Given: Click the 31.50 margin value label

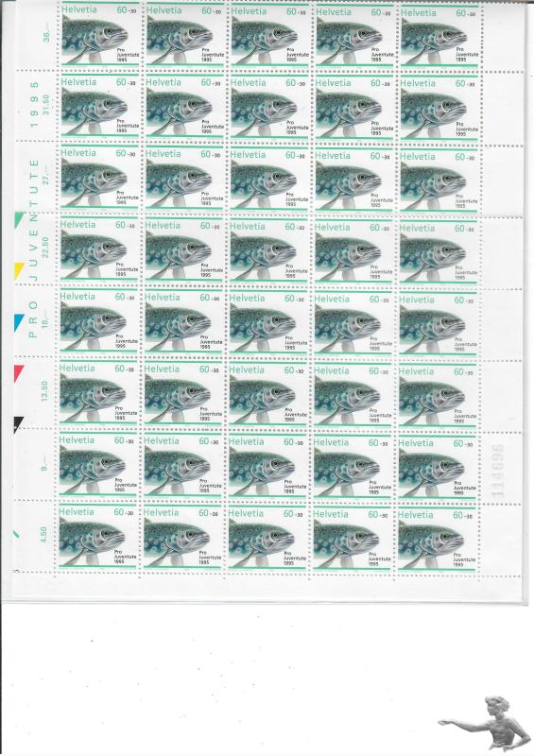Looking at the screenshot, I should tap(45, 104).
